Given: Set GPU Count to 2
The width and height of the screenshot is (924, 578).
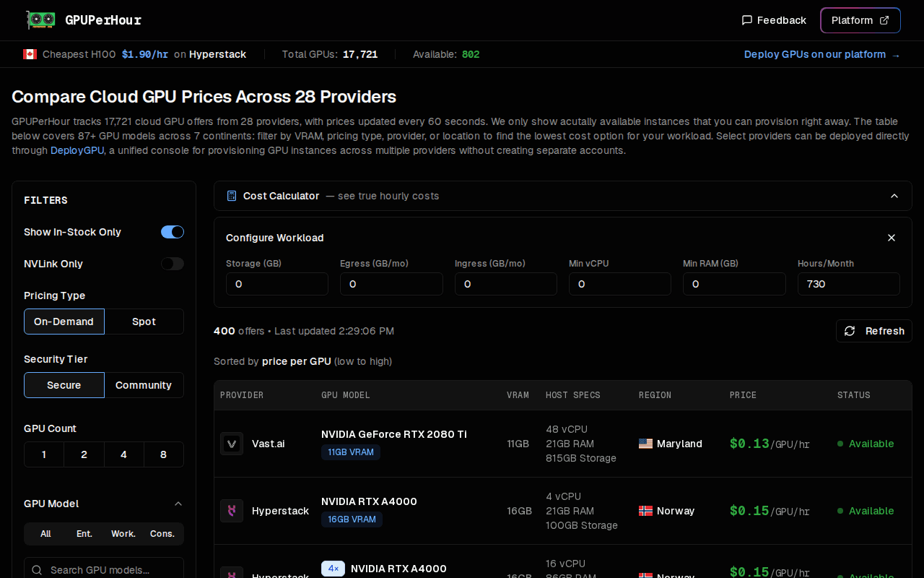Looking at the screenshot, I should pyautogui.click(x=84, y=454).
